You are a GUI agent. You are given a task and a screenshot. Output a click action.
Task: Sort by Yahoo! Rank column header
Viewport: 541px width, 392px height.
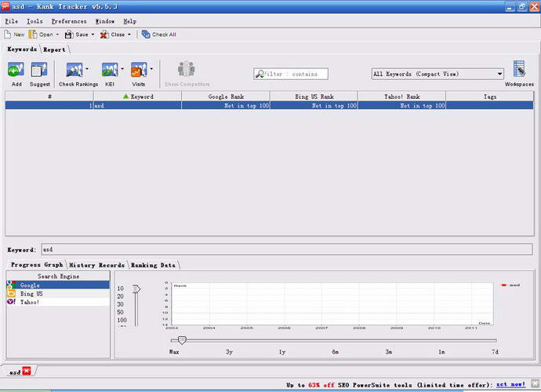click(402, 96)
